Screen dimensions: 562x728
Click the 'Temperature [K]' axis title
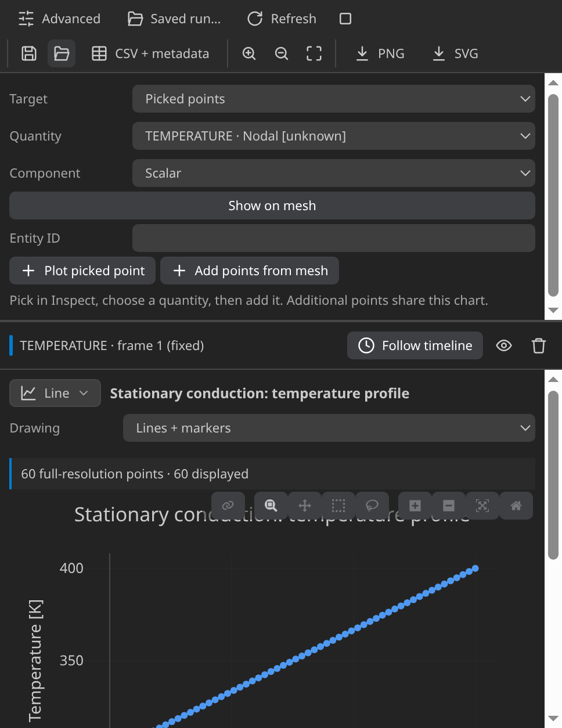tap(35, 661)
